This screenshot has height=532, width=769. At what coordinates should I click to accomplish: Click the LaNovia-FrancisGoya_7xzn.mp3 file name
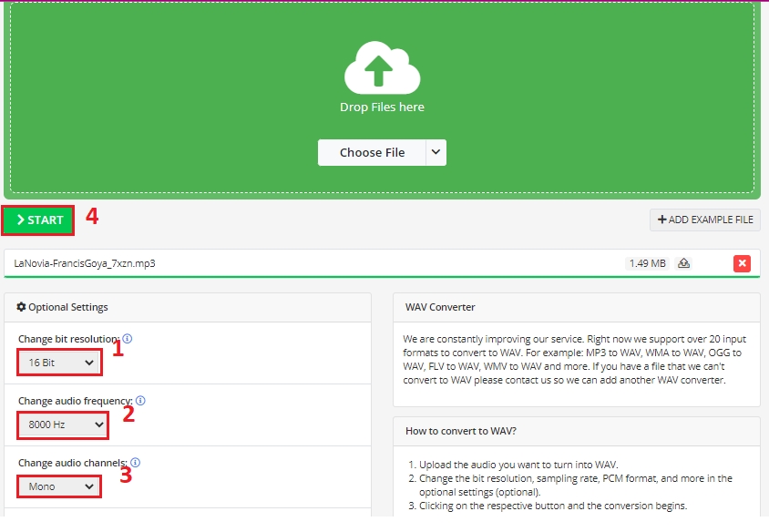85,263
